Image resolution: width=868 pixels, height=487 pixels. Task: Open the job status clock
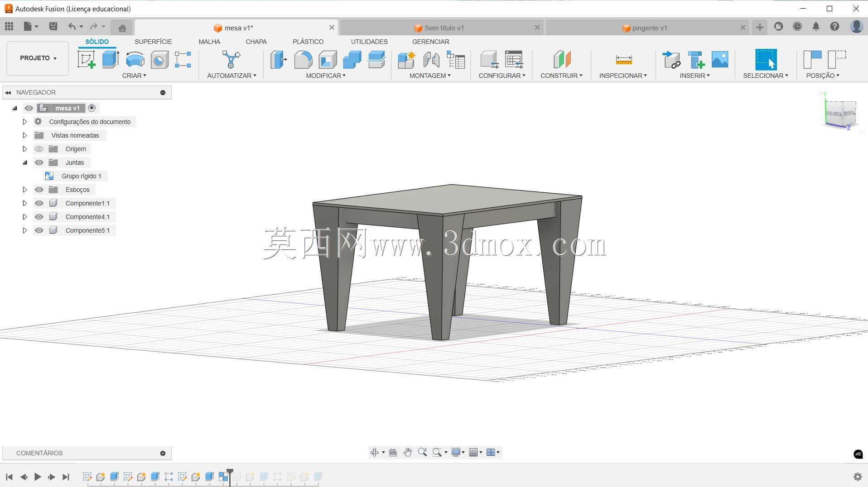(797, 26)
